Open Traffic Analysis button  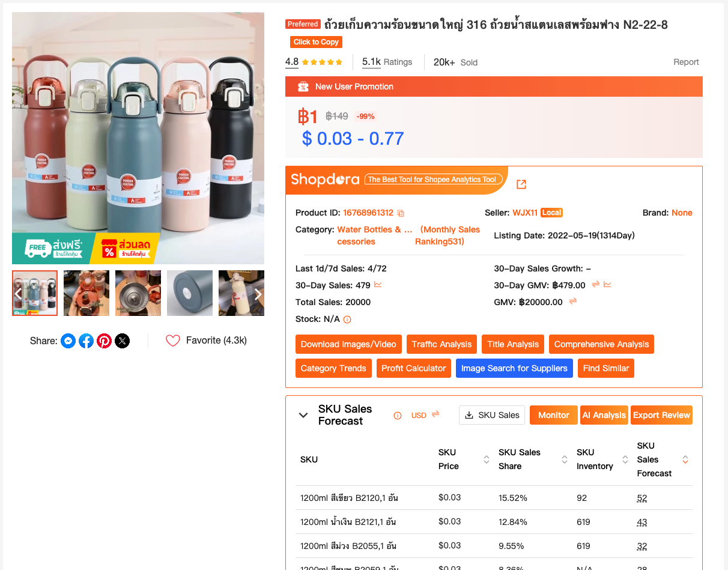coord(442,344)
